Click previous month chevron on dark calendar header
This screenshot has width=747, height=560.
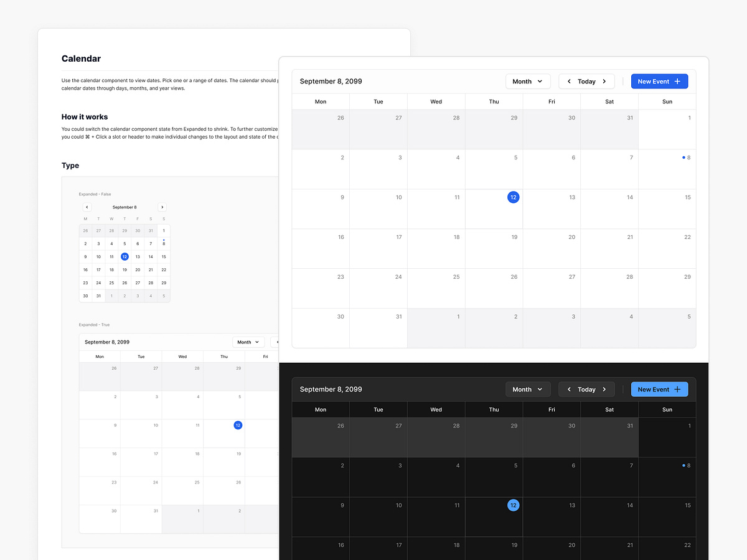[569, 389]
